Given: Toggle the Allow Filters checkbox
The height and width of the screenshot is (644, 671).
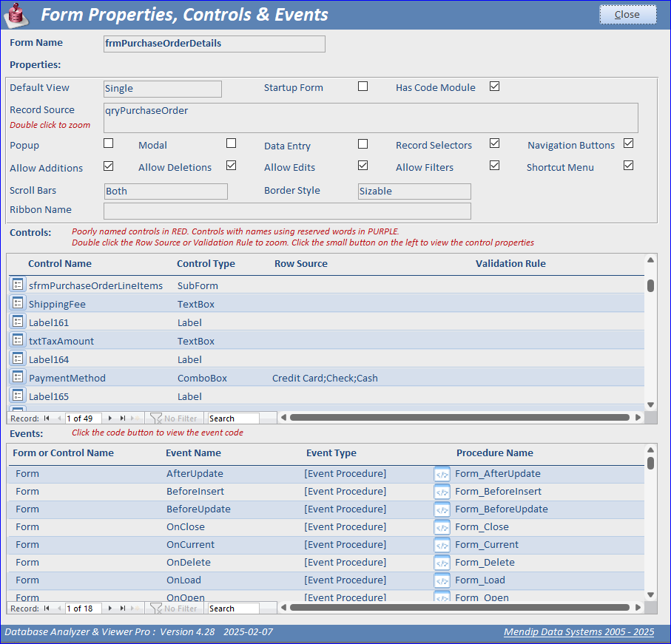Looking at the screenshot, I should pyautogui.click(x=494, y=165).
